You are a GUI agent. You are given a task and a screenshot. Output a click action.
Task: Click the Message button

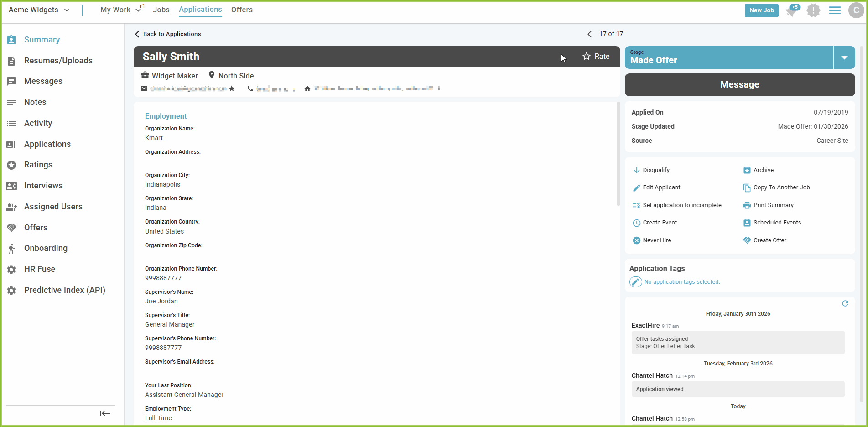coord(739,85)
